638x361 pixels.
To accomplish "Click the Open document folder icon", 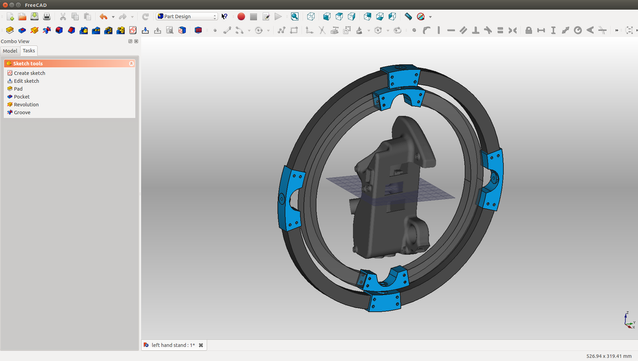I will [x=22, y=17].
